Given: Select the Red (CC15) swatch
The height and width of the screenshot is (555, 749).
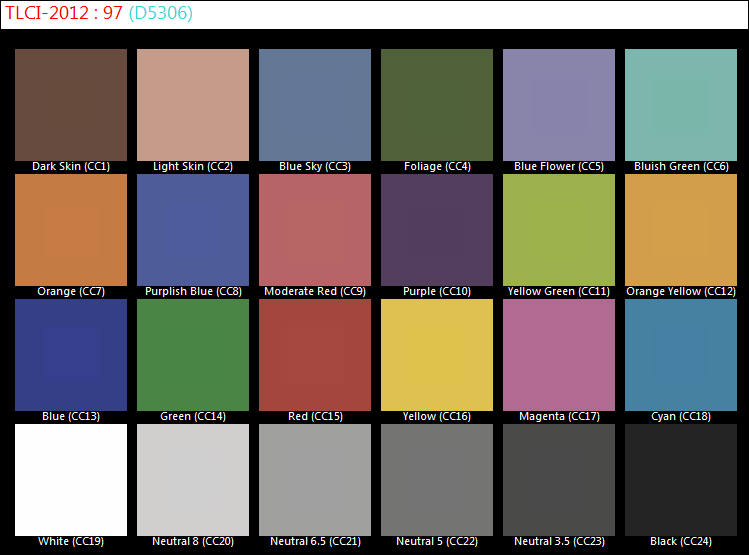Looking at the screenshot, I should click(x=315, y=354).
